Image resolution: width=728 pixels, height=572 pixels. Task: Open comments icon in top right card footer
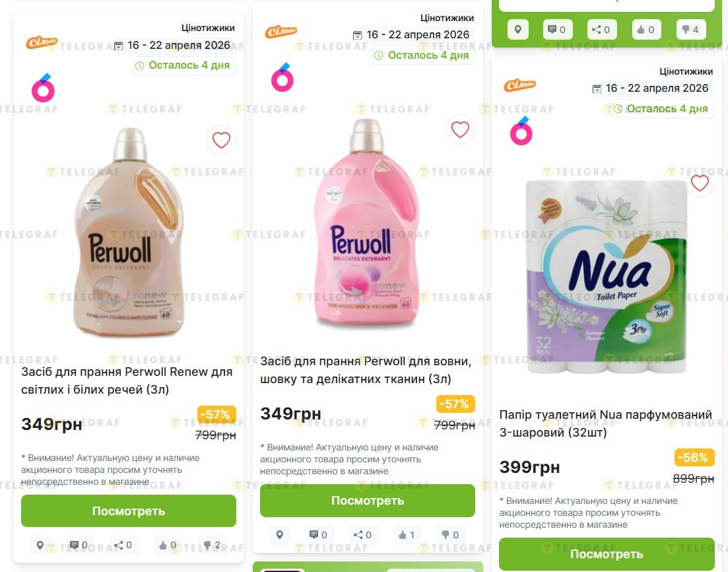[558, 30]
